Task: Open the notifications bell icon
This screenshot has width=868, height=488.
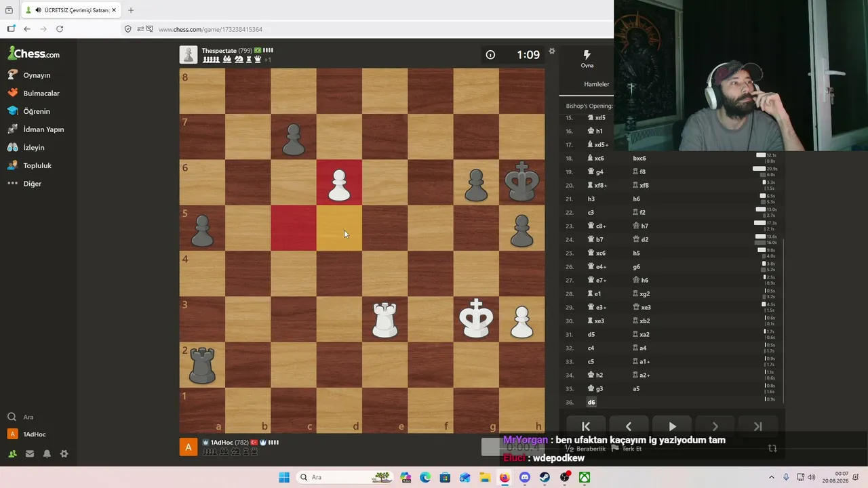Action: pyautogui.click(x=47, y=453)
